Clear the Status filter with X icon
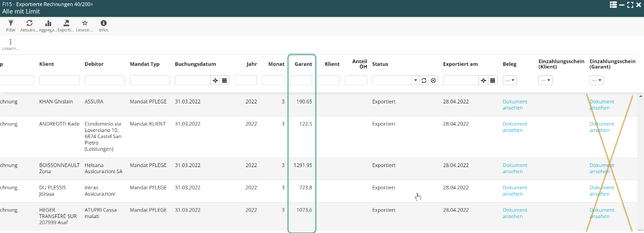Viewport: 644px width, 233px height. 433,80
